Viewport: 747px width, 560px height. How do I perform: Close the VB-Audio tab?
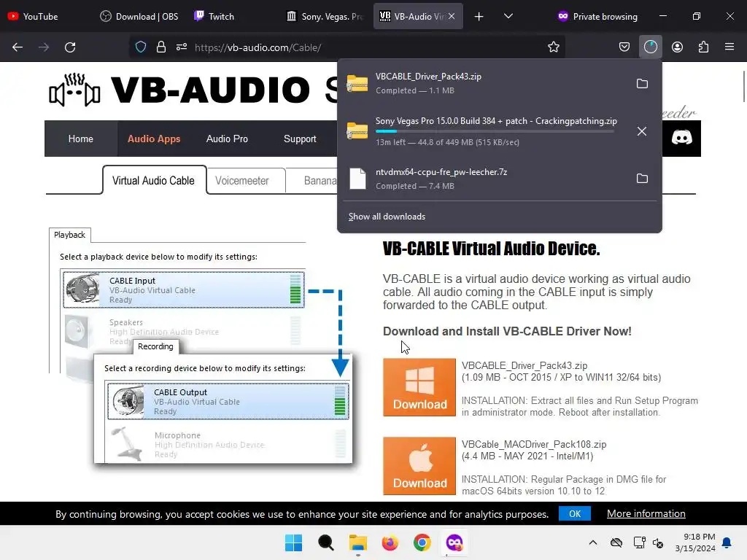452,16
